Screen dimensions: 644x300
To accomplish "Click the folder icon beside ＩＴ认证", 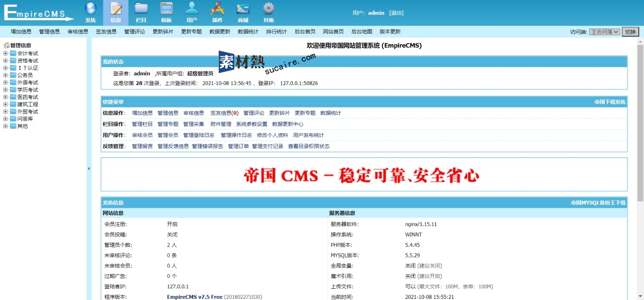I will click(13, 68).
